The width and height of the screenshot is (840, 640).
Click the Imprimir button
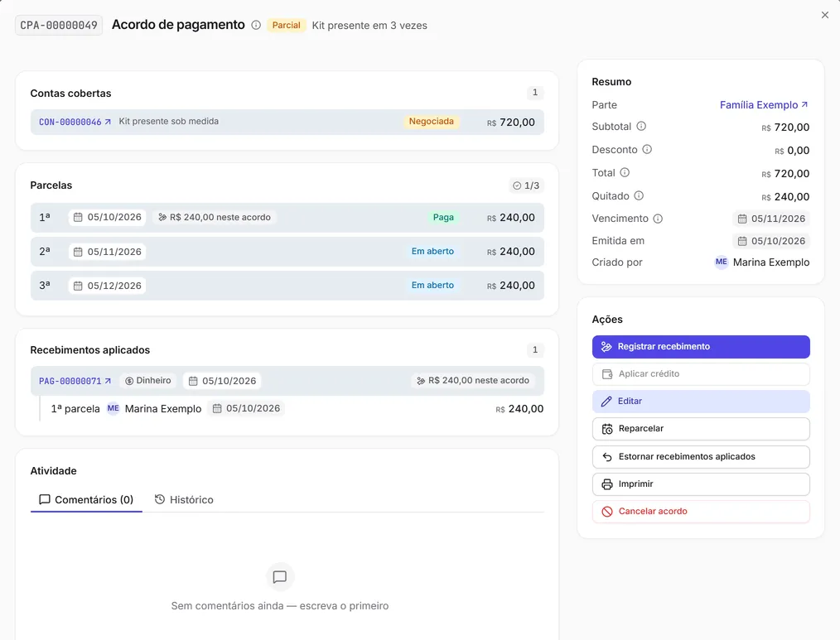pyautogui.click(x=701, y=484)
